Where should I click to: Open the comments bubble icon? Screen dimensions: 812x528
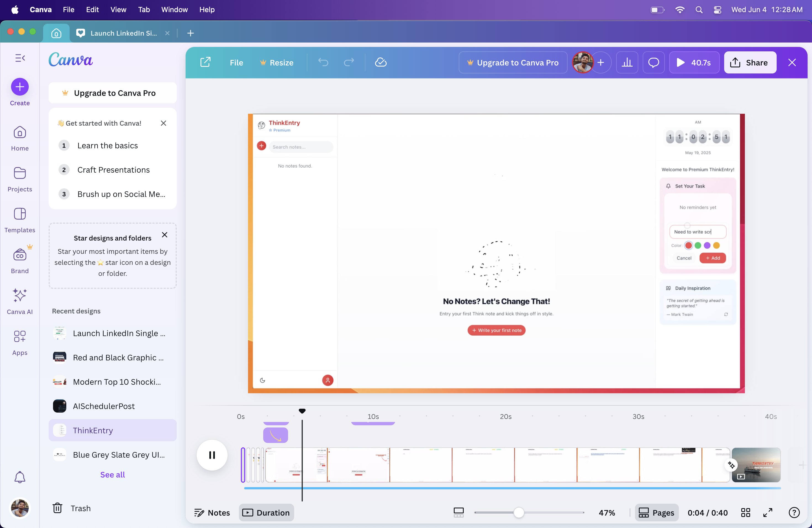click(653, 62)
